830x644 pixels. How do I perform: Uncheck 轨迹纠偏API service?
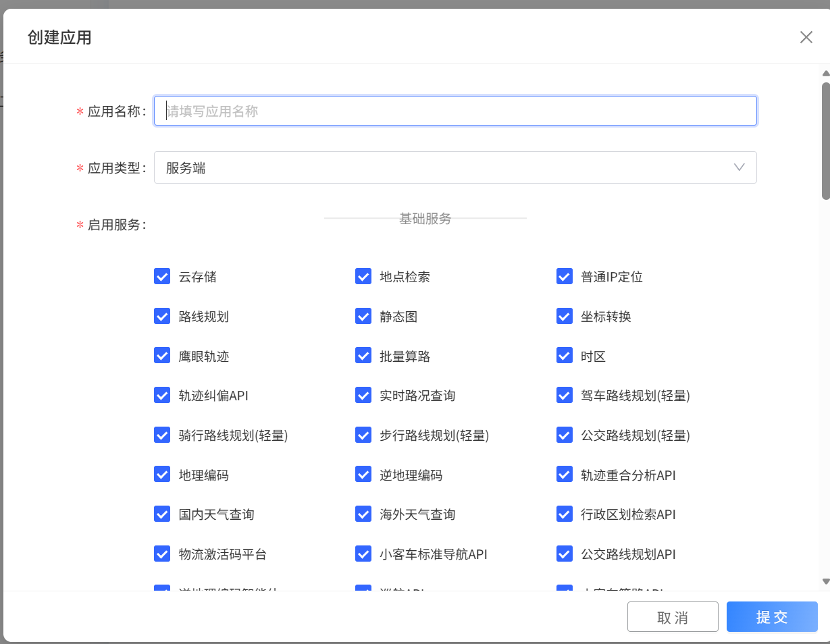[162, 396]
